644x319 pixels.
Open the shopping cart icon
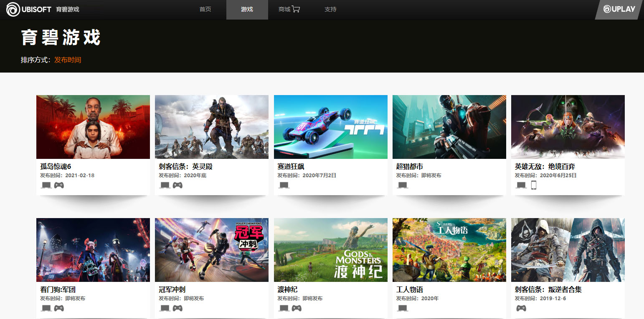point(296,9)
